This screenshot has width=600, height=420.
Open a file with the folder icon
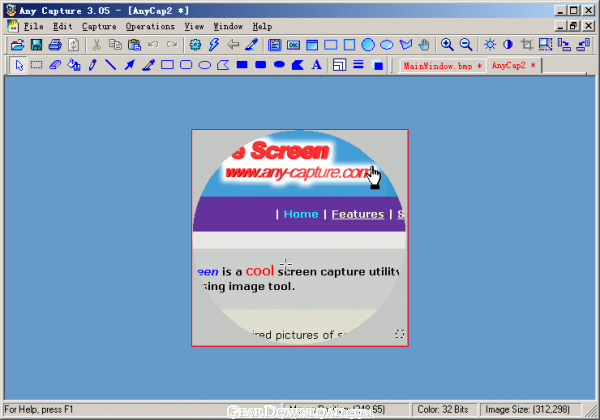coord(18,45)
